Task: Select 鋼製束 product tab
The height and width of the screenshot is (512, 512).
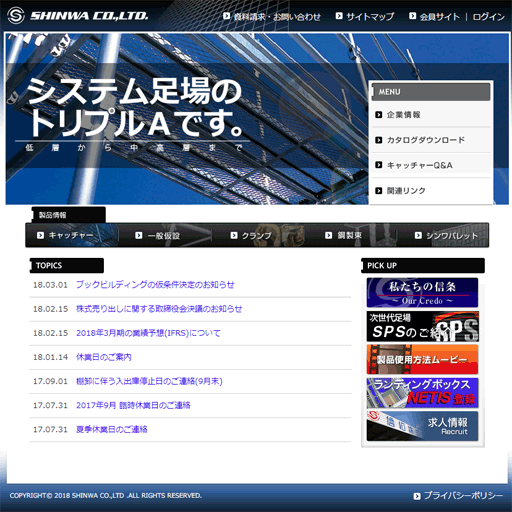Action: pos(350,235)
